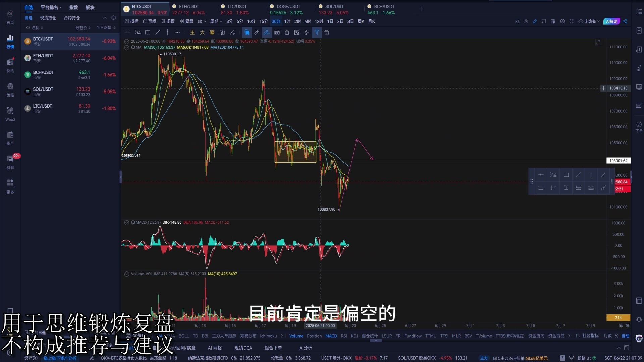Viewport: 644px width, 362px height.
Task: Open the AI分析 bottom tab
Action: pos(306,348)
